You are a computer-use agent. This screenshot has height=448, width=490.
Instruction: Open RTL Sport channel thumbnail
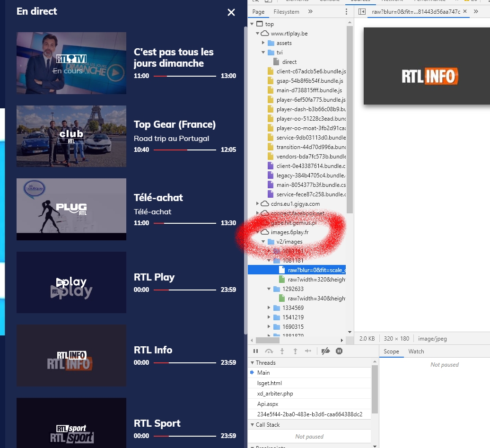(x=71, y=423)
